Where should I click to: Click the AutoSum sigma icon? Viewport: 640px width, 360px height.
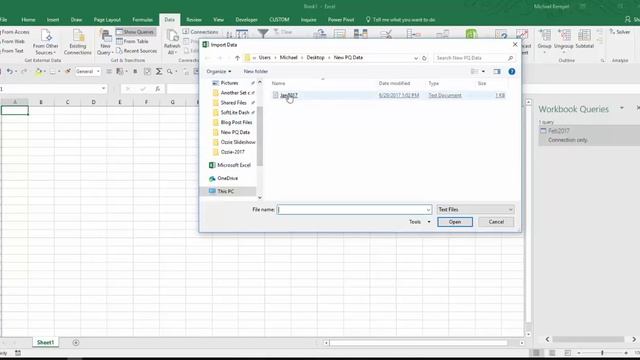point(159,71)
